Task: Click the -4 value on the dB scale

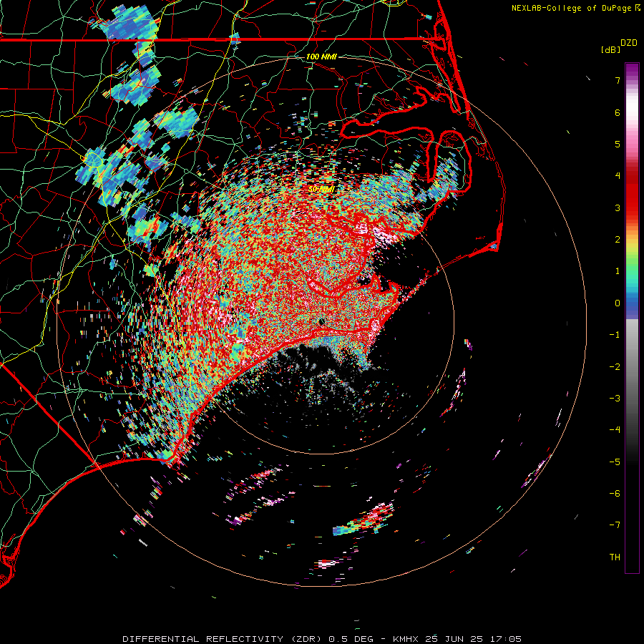Action: [615, 429]
